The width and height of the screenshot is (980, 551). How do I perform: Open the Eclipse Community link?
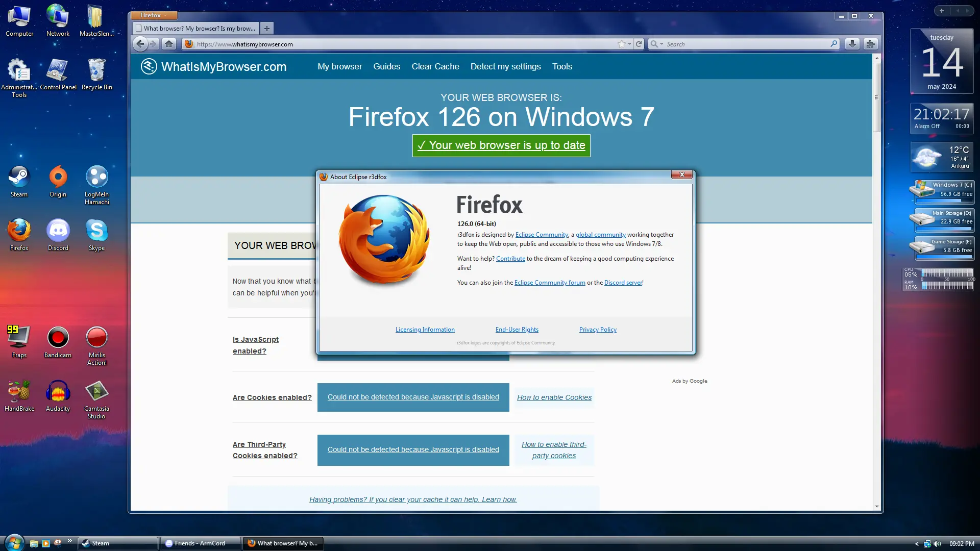tap(542, 235)
